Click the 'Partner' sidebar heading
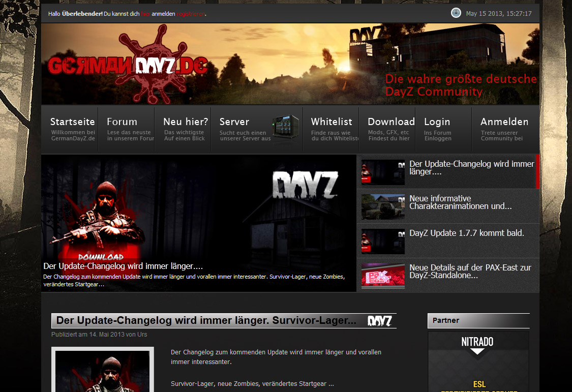 coord(446,320)
